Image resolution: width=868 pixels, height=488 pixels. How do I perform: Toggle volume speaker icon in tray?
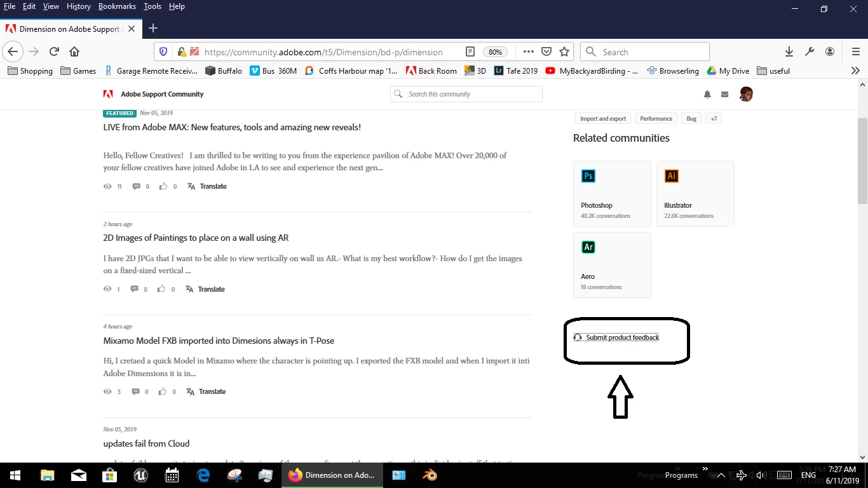tap(762, 475)
